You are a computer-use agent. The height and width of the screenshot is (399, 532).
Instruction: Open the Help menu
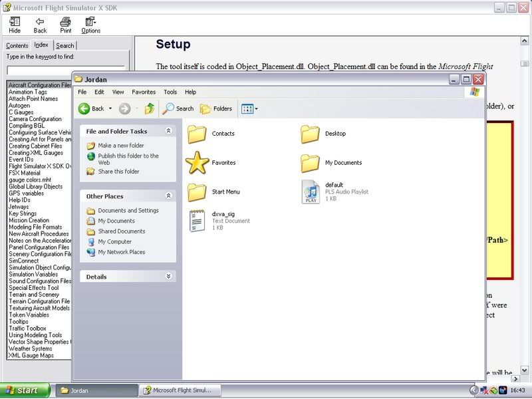[x=190, y=92]
